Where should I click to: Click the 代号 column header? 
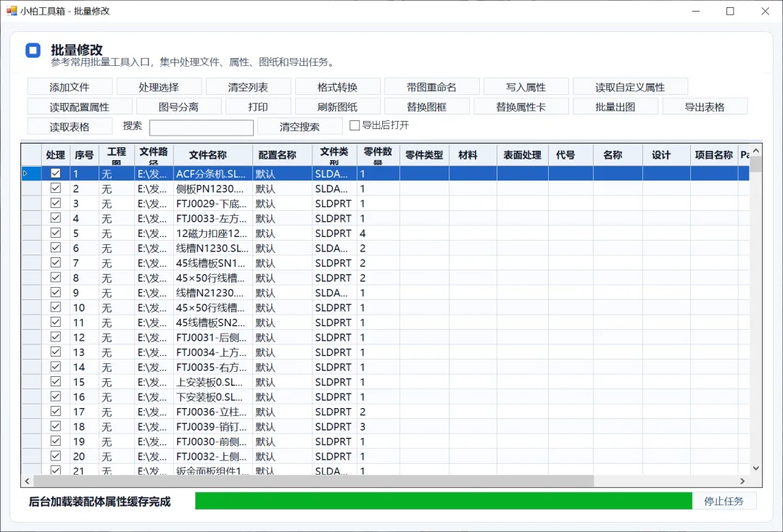(x=571, y=154)
